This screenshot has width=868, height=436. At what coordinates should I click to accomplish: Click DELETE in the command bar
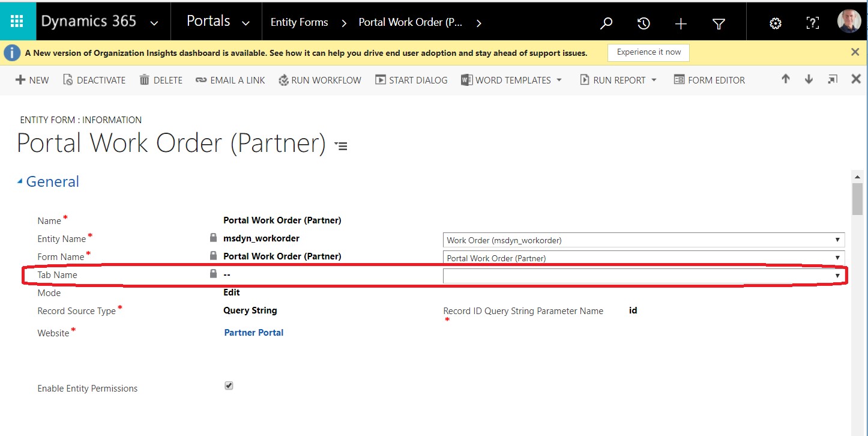point(161,80)
